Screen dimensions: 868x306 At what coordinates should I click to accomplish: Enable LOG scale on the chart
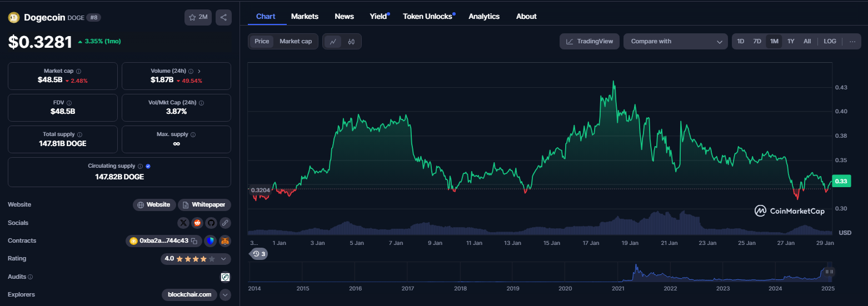tap(830, 42)
